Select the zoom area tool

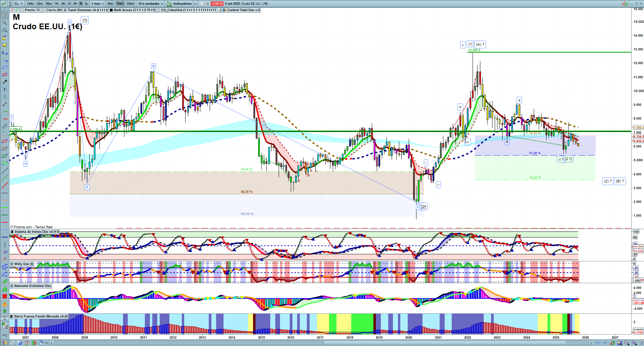[x=5, y=30]
